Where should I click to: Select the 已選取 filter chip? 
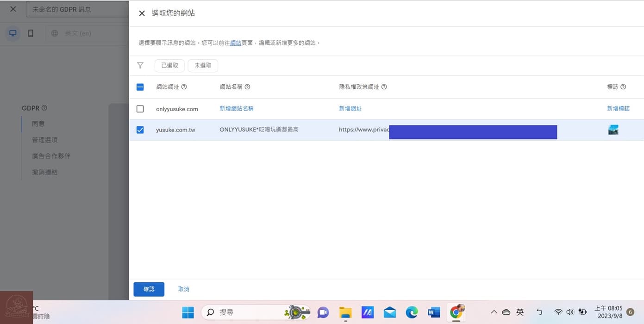(169, 65)
